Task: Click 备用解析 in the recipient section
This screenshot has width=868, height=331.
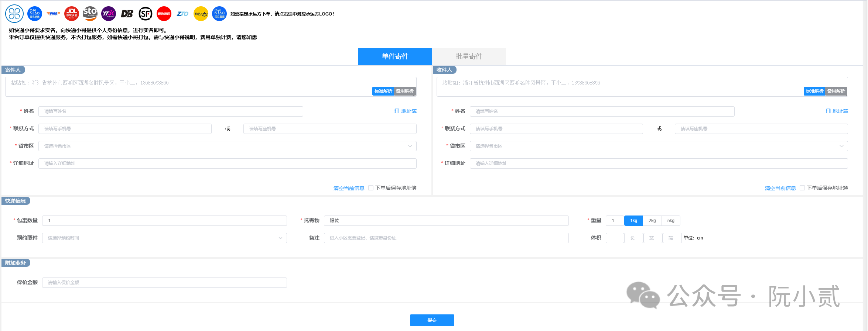Action: pos(836,91)
